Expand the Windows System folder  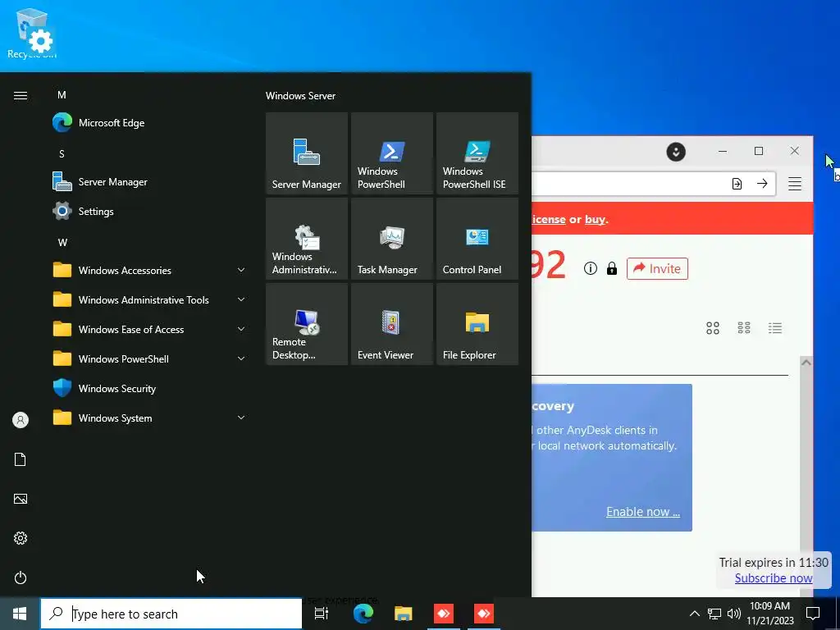150,418
